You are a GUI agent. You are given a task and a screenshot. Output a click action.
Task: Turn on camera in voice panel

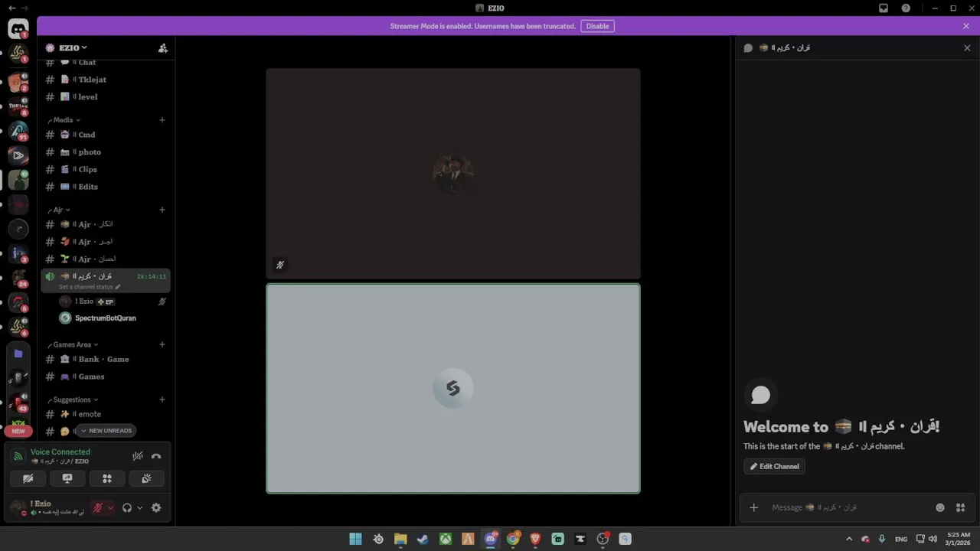pos(28,478)
